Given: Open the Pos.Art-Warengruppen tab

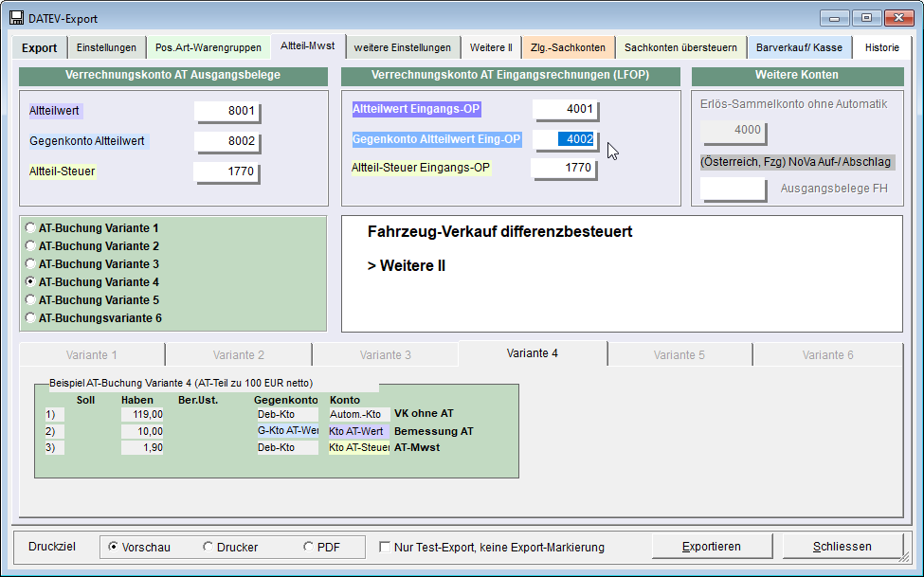Looking at the screenshot, I should (x=208, y=47).
